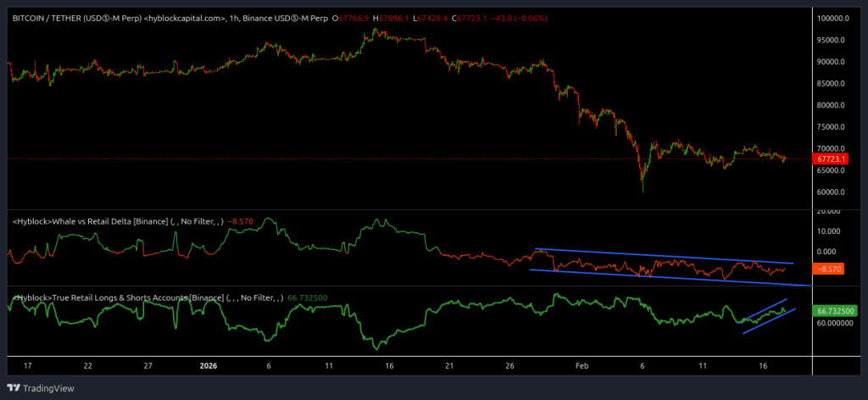The width and height of the screenshot is (868, 400).
Task: Click the 2026 year marker on time axis
Action: click(x=209, y=365)
